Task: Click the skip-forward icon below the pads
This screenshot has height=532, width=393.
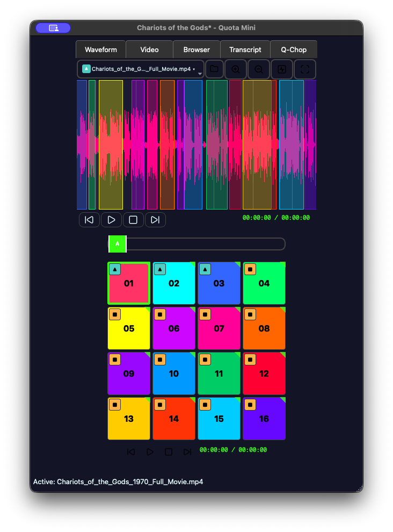Action: [x=187, y=452]
